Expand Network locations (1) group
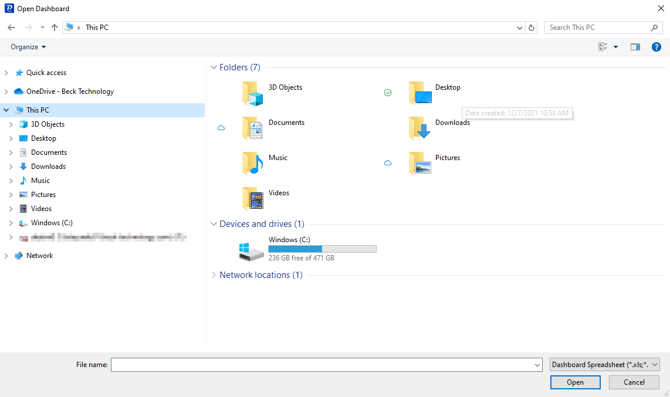670x397 pixels. (213, 275)
